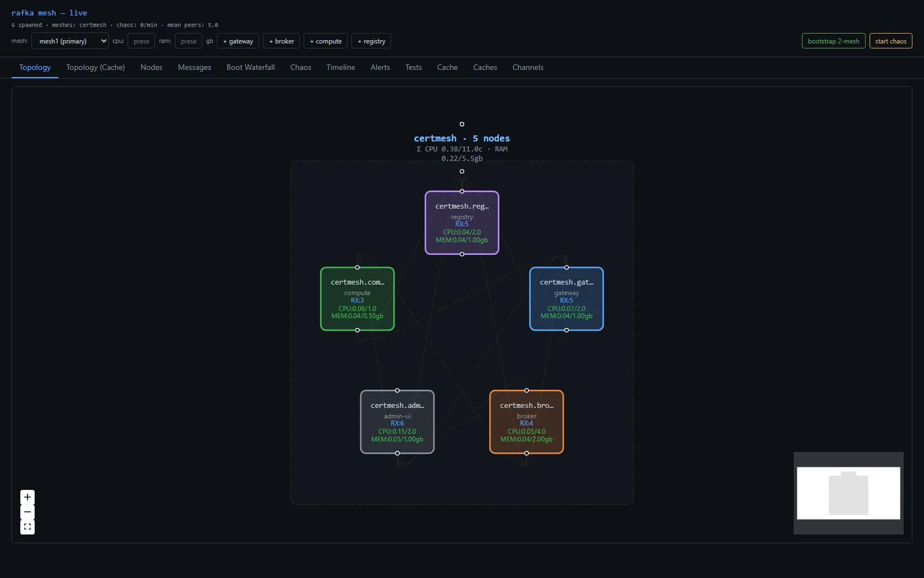Viewport: 924px width, 578px height.
Task: Select the certmesh registry node card
Action: [x=462, y=222]
